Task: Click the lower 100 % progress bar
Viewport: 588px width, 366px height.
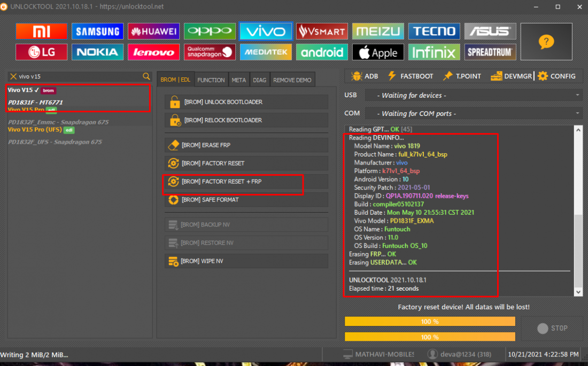Action: click(430, 337)
